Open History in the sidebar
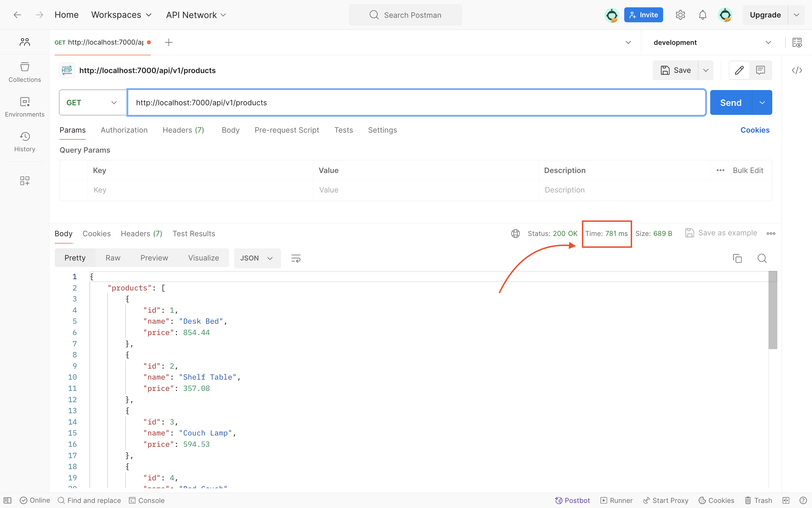This screenshot has height=508, width=812. pyautogui.click(x=25, y=142)
